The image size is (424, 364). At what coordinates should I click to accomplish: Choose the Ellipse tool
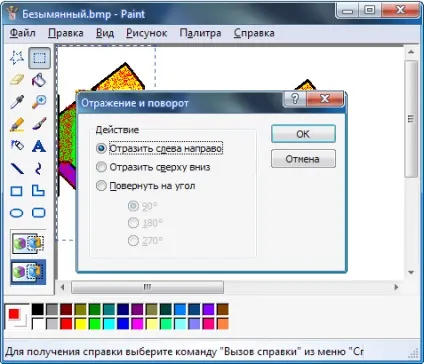tap(17, 213)
